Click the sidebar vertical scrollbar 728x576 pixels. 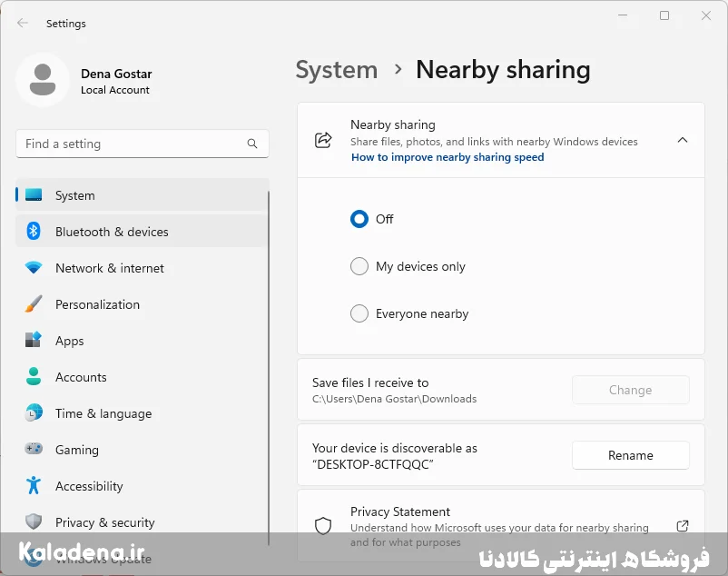[x=269, y=367]
